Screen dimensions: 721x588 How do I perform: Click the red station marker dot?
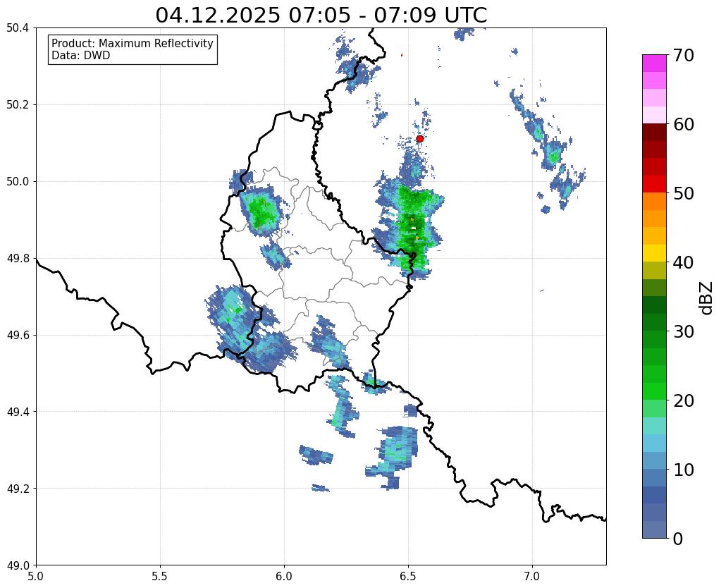pyautogui.click(x=420, y=139)
